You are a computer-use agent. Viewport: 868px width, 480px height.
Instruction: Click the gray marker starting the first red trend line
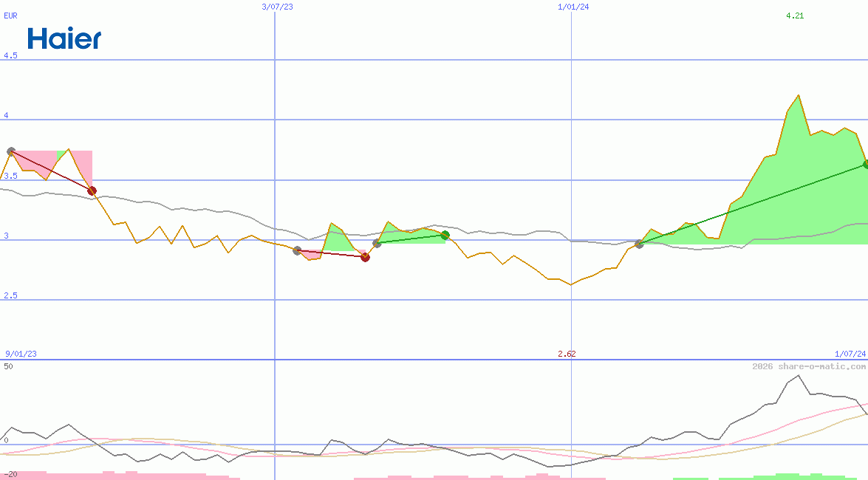click(11, 151)
